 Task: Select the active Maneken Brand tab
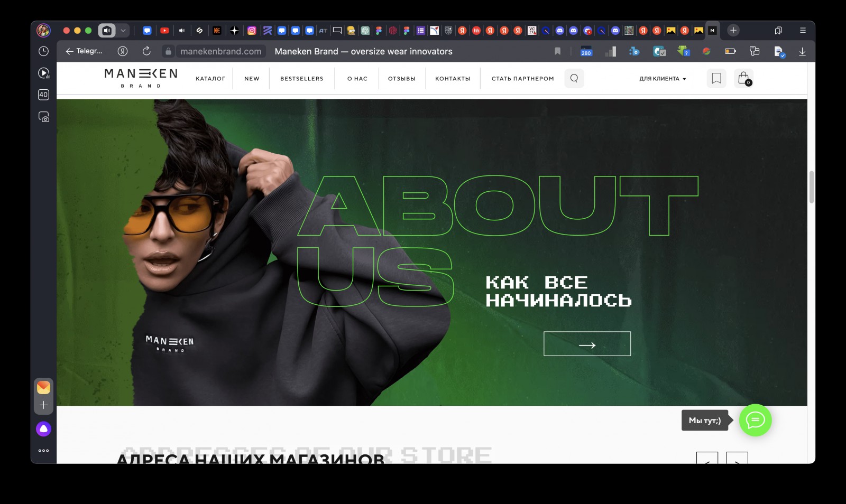click(712, 31)
